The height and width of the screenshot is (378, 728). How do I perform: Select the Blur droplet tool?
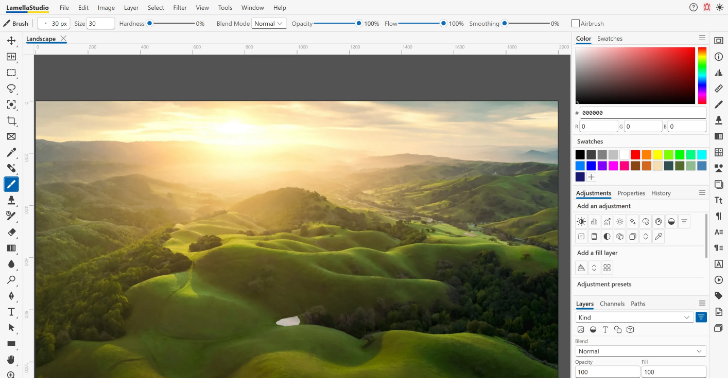[x=11, y=264]
